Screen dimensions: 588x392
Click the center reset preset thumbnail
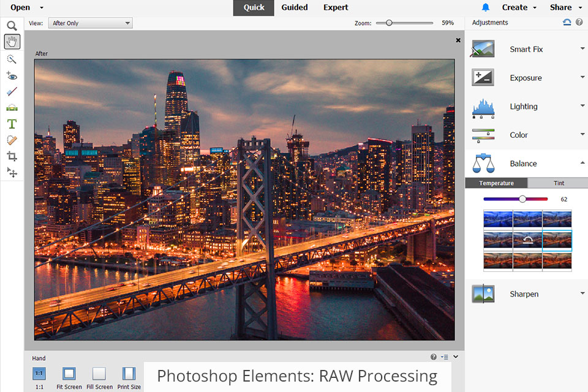coord(527,240)
